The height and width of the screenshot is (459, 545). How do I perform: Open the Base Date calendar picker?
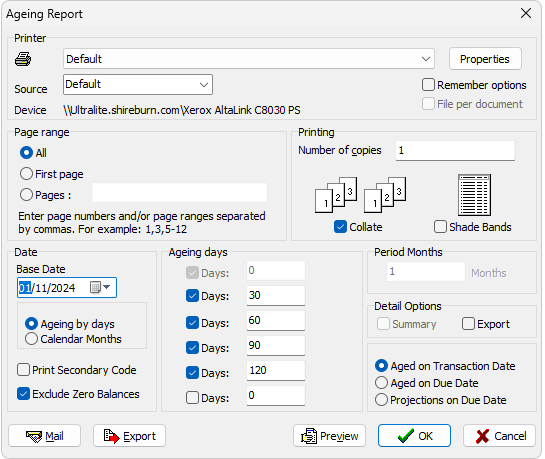[95, 287]
